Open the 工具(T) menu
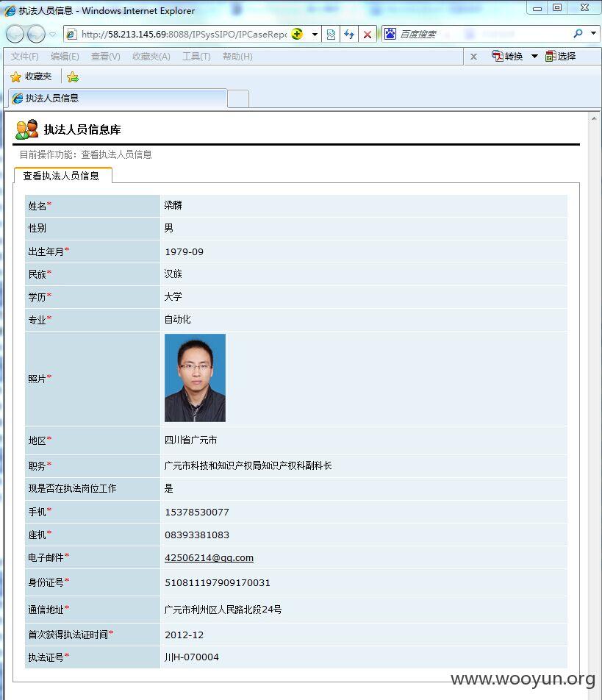602x700 pixels. [x=196, y=57]
